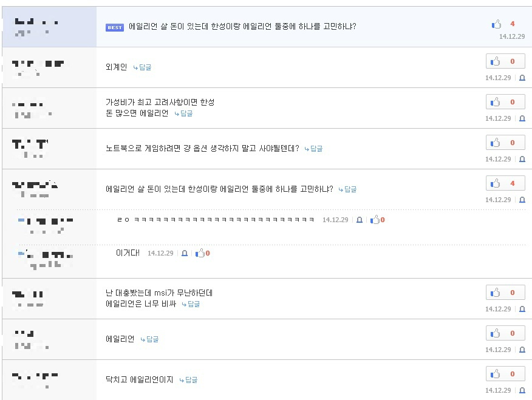Report the 'ㄹㅇ ㅋㅋㅋ' reply with the bell icon

click(x=360, y=220)
